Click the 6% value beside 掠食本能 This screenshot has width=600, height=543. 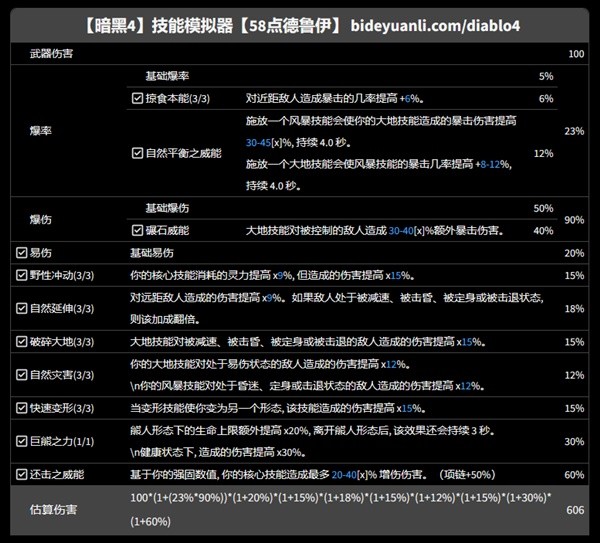(546, 99)
